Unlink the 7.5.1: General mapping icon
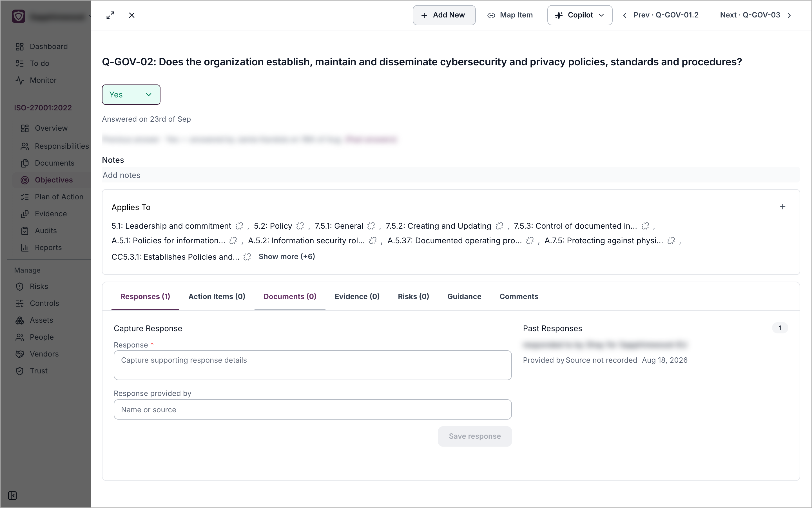The width and height of the screenshot is (812, 508). point(371,226)
